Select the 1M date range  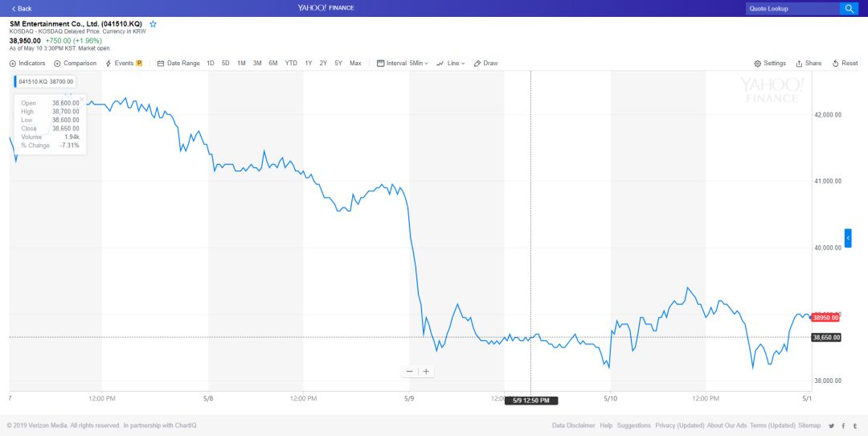tap(241, 64)
